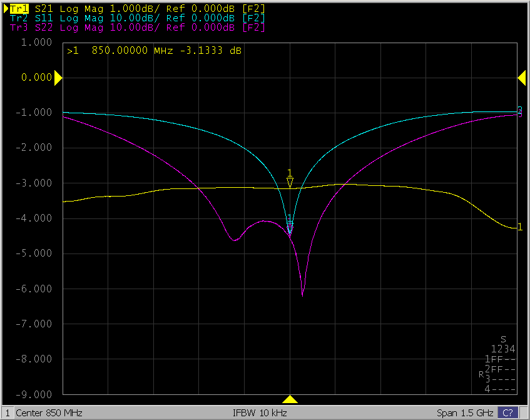Click the yellow center frequency triangle at bottom

point(290,399)
